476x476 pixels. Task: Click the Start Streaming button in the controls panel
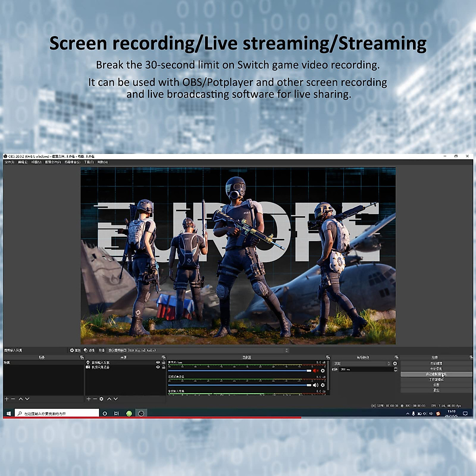pyautogui.click(x=436, y=363)
